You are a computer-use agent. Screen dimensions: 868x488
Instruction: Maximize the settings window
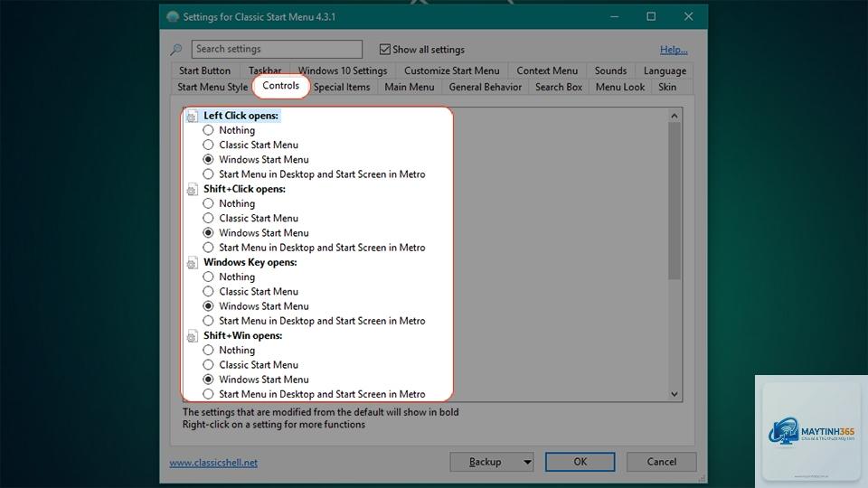point(651,16)
